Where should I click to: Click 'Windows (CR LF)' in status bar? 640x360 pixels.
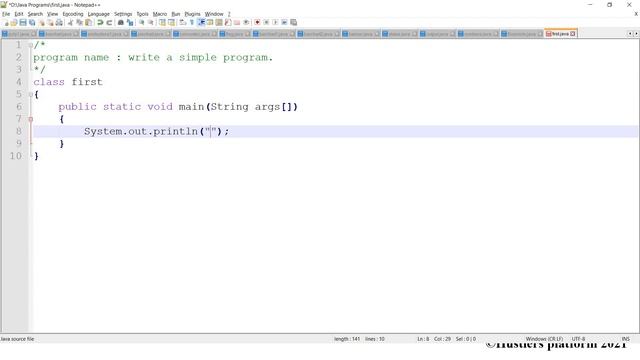tap(544, 339)
